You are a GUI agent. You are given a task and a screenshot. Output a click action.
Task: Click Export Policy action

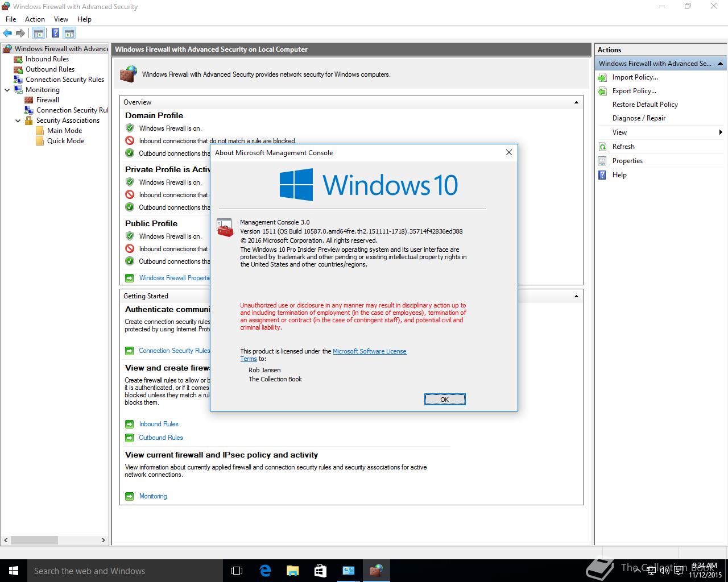click(634, 91)
